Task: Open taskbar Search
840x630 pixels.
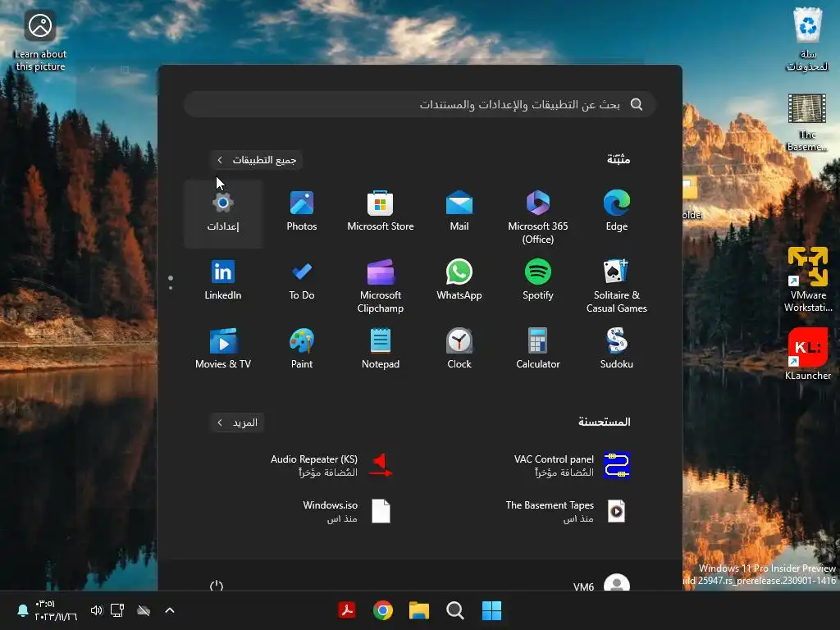Action: 454,610
